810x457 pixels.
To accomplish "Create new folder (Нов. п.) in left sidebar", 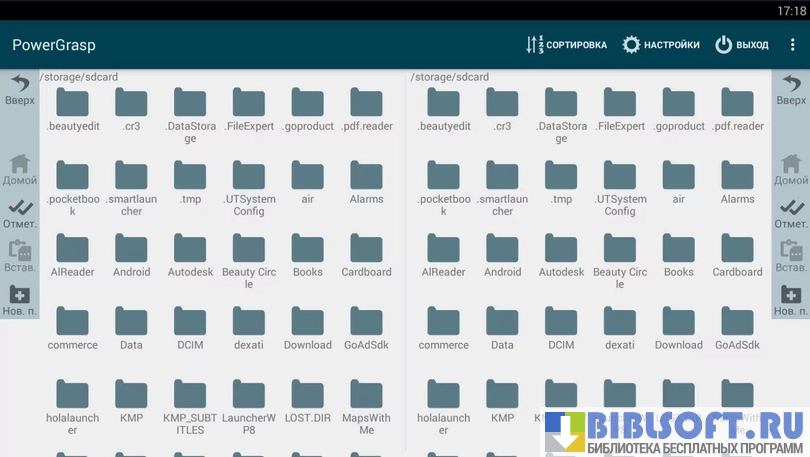I will [x=19, y=300].
